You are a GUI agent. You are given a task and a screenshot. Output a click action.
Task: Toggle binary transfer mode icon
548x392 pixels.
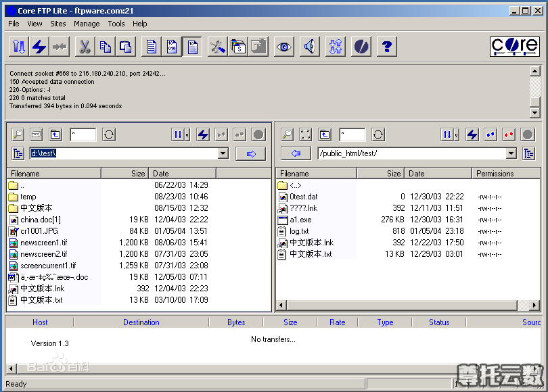click(172, 47)
